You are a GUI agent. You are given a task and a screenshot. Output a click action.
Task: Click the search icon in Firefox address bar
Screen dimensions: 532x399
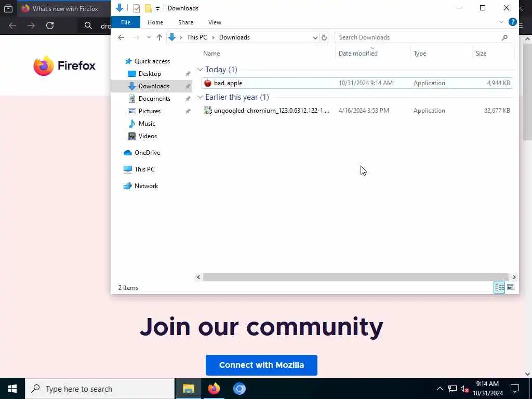click(x=88, y=25)
